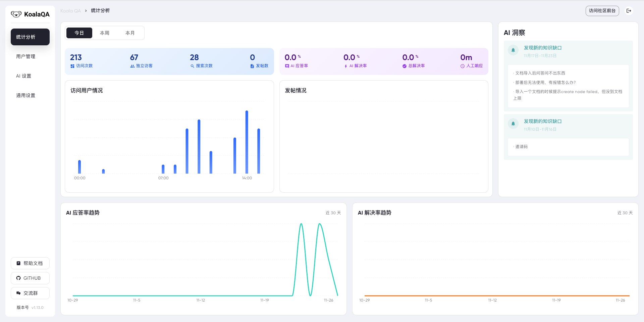Click the bell icon for 11月10日-11月16日 insight

(513, 124)
